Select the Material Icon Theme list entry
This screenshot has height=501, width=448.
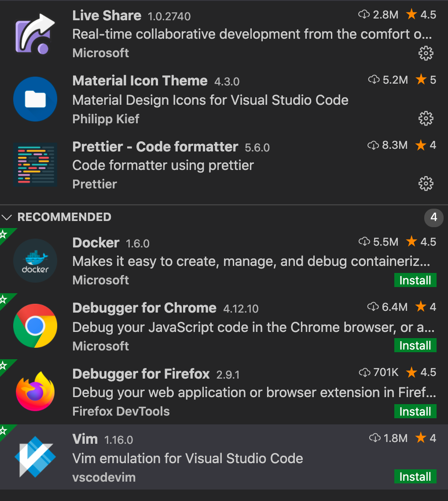[220, 99]
